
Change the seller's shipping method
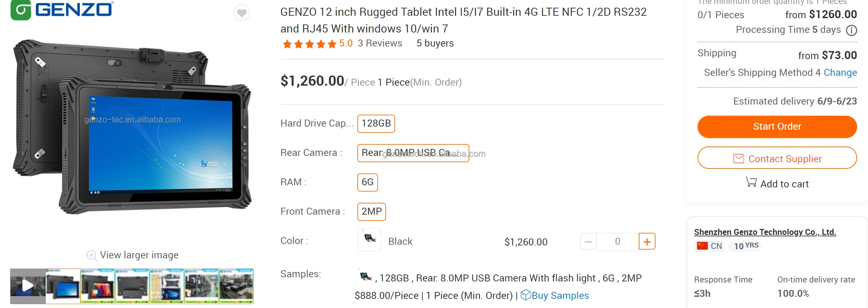point(840,73)
